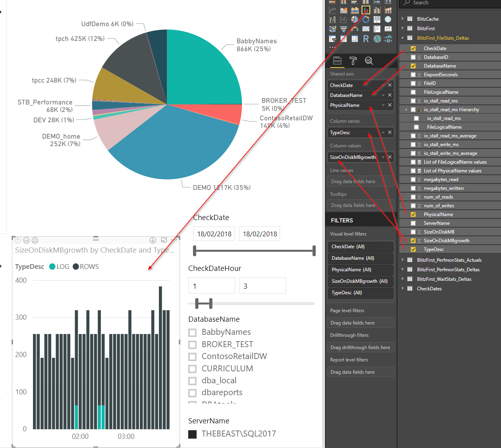
Task: Open the SizeOnDiskMBgrowth (All) visual filter
Action: coord(361,281)
